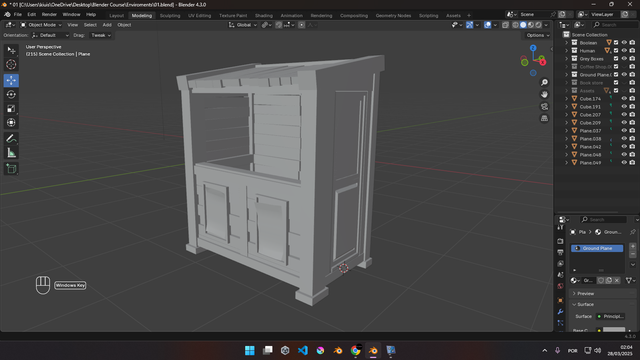Select the Scale tool
Viewport: 640px width, 360px height.
coord(11,109)
